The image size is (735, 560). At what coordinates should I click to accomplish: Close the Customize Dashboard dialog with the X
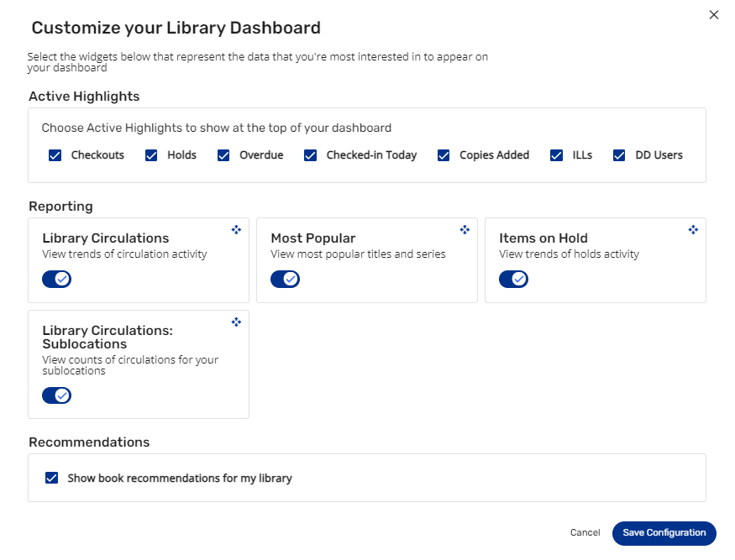[713, 15]
